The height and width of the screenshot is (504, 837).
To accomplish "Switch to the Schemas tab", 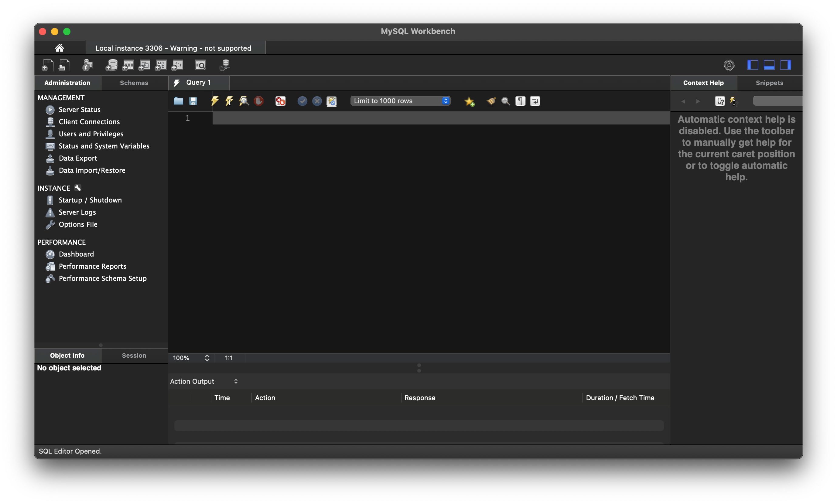I will [134, 83].
